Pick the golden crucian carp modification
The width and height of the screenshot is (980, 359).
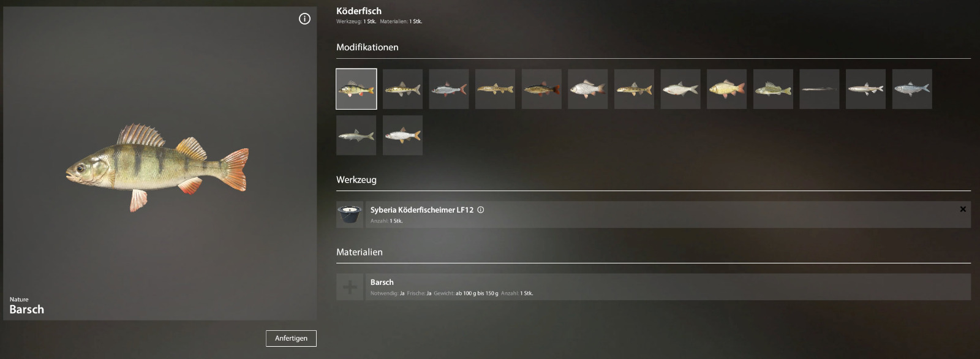point(727,89)
